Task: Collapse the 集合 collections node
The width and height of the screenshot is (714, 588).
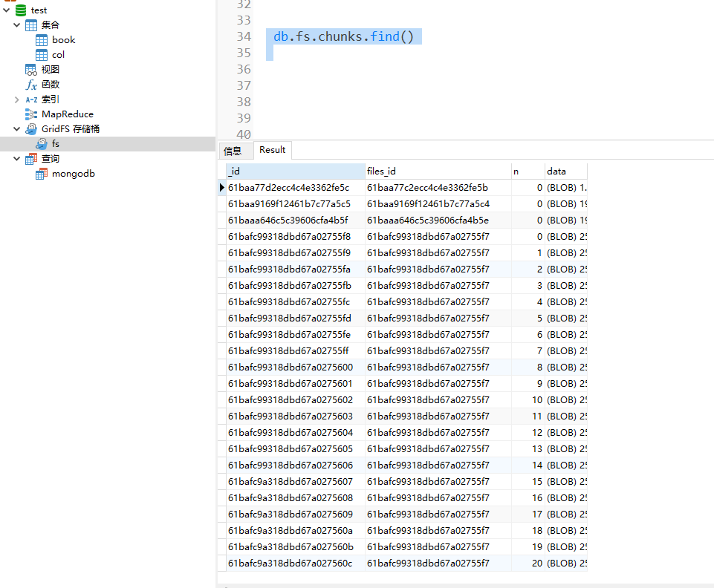Action: coord(17,25)
